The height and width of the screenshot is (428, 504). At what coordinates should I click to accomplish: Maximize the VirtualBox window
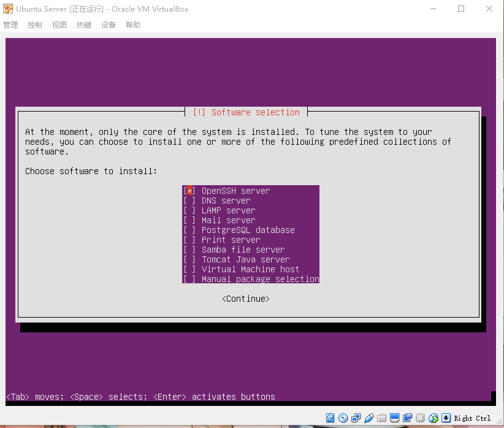pos(461,9)
